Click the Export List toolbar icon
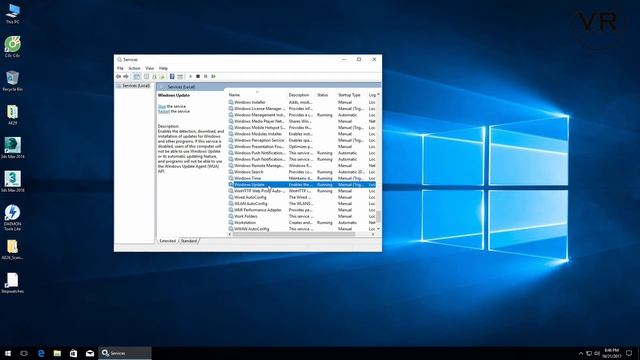Viewport: 640px width, 360px height. [162, 76]
